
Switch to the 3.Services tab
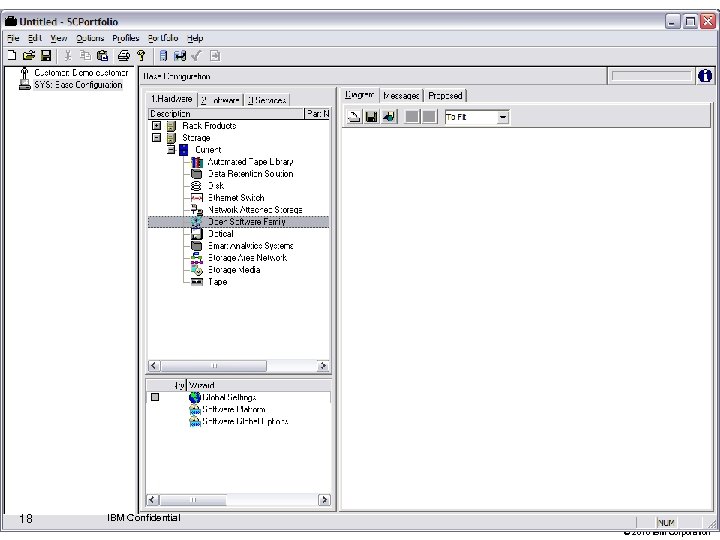click(266, 100)
